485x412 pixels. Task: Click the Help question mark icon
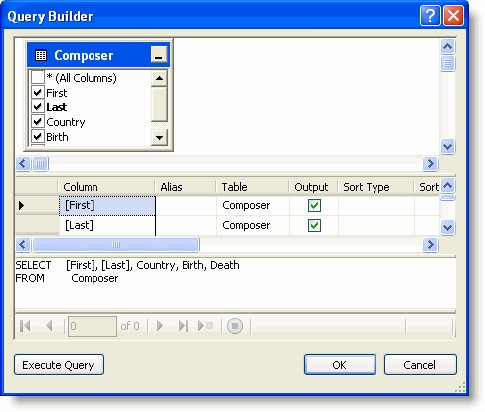[430, 15]
